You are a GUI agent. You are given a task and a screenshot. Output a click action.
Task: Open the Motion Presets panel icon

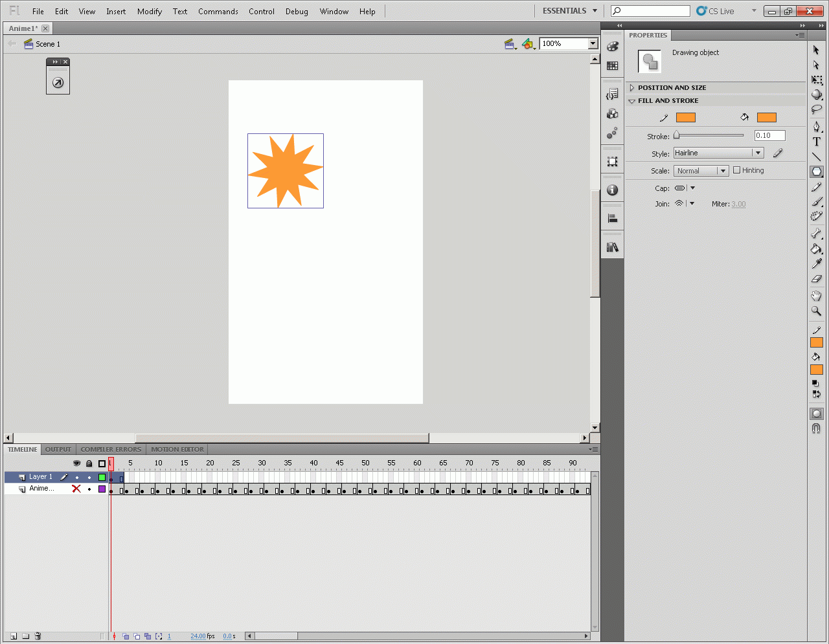click(x=612, y=133)
